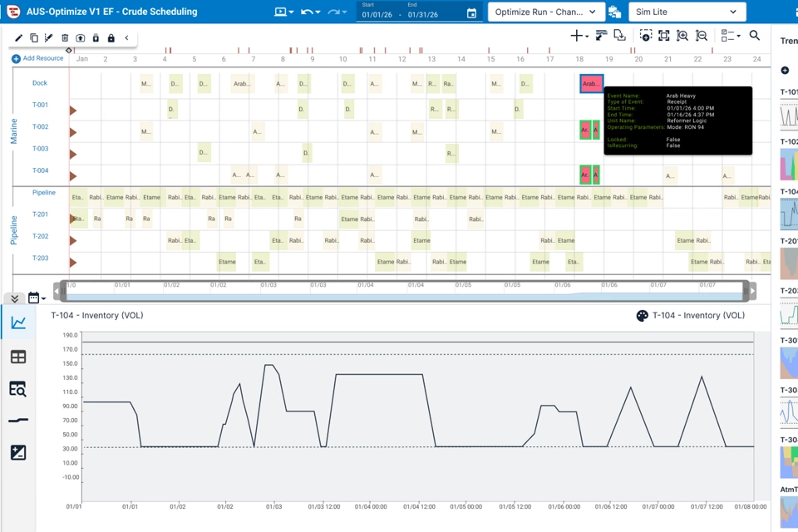Viewport: 798px width, 532px height.
Task: Switch to the table grid view icon
Action: click(18, 357)
